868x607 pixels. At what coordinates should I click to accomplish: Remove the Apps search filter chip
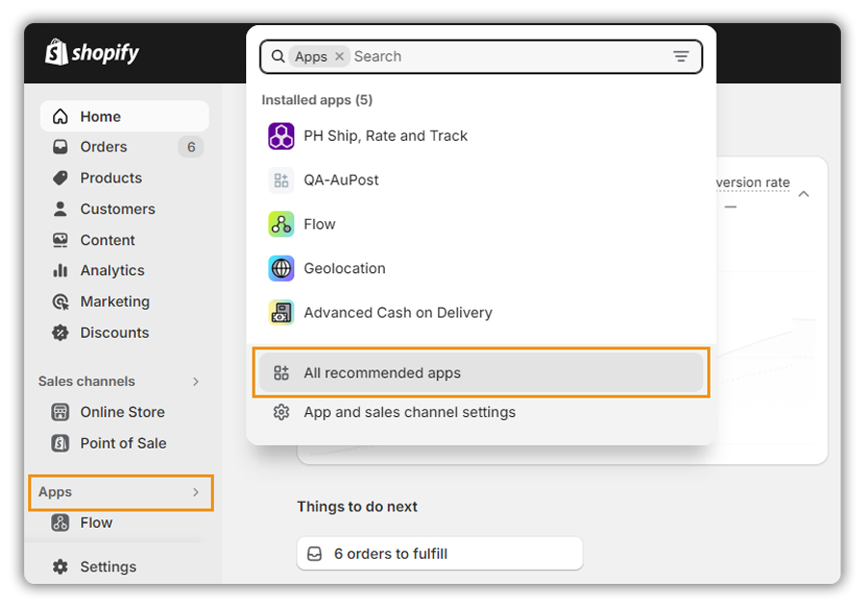[x=339, y=57]
